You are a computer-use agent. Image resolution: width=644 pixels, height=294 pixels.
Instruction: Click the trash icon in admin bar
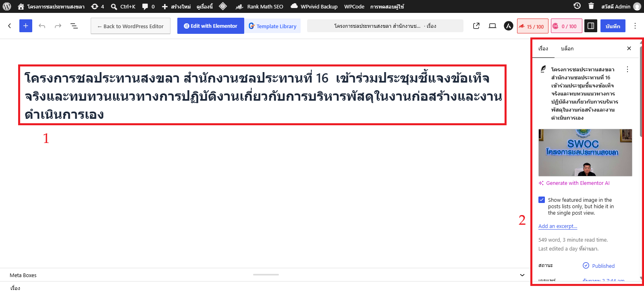[x=591, y=6]
